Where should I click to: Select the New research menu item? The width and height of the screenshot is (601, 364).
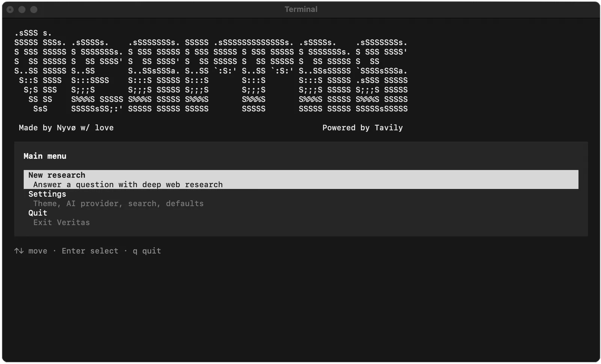click(x=301, y=179)
